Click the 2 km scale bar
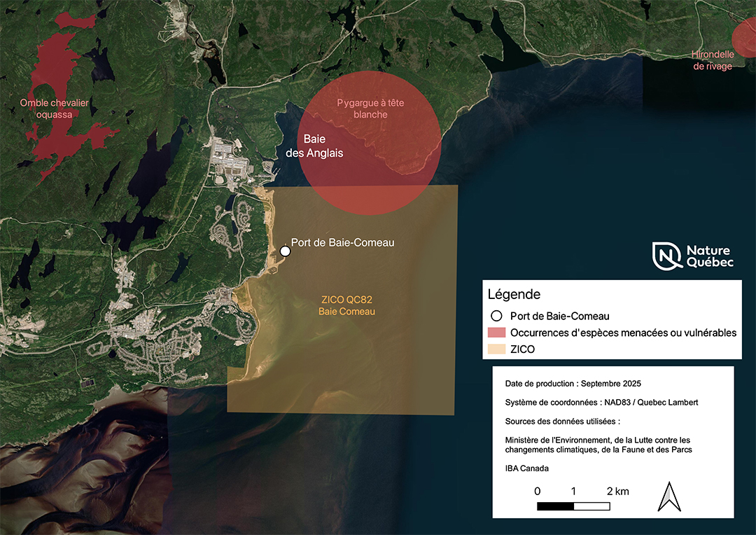Screen dimensions: 756x535 click(573, 504)
